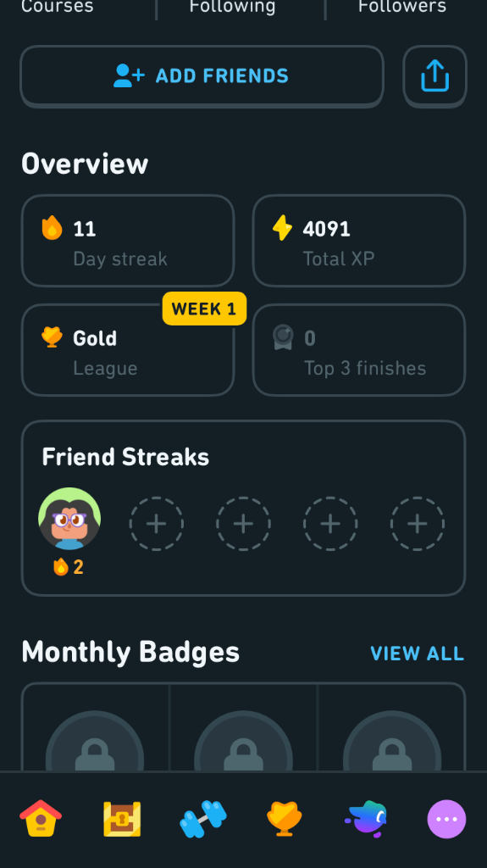Open the Top 3 finishes card
Image resolution: width=487 pixels, height=868 pixels.
pos(359,350)
